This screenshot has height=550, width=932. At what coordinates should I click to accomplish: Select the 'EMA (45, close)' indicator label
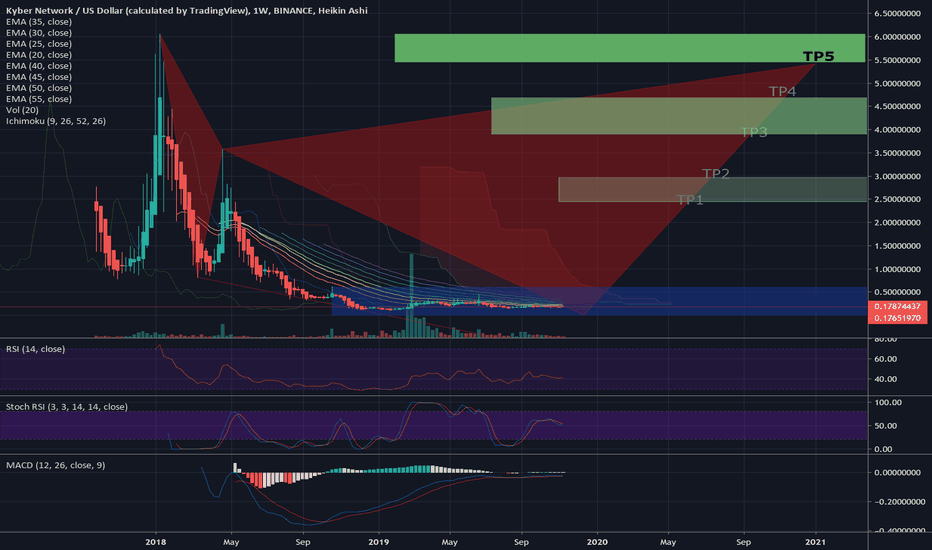39,77
